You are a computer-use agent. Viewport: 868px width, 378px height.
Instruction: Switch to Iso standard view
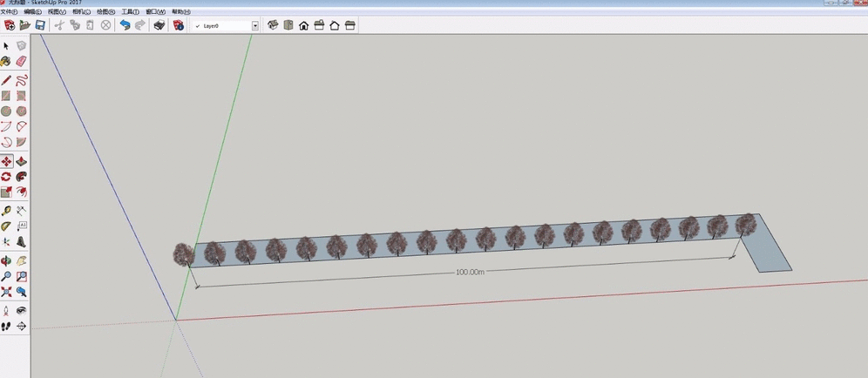click(x=273, y=25)
